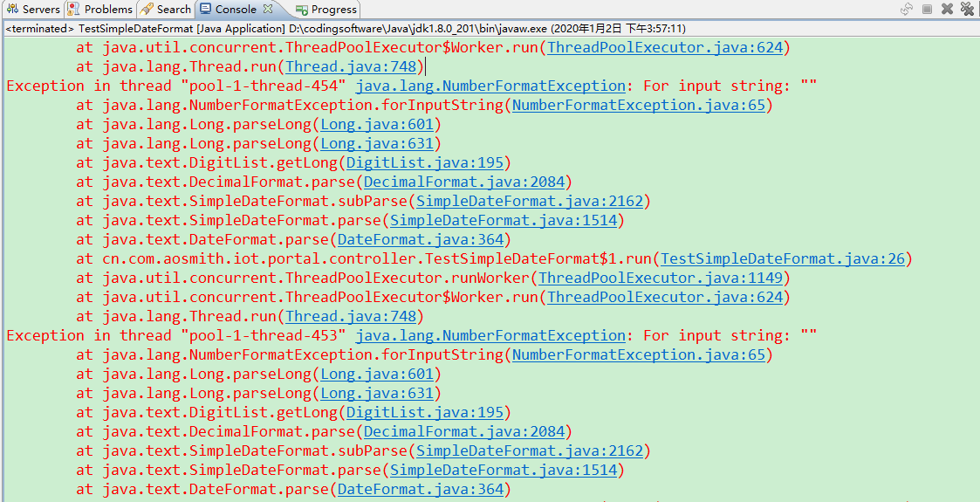This screenshot has height=502, width=980.
Task: Click java.lang.NumberFormatException link in the thread-454 exception line
Action: tap(490, 86)
